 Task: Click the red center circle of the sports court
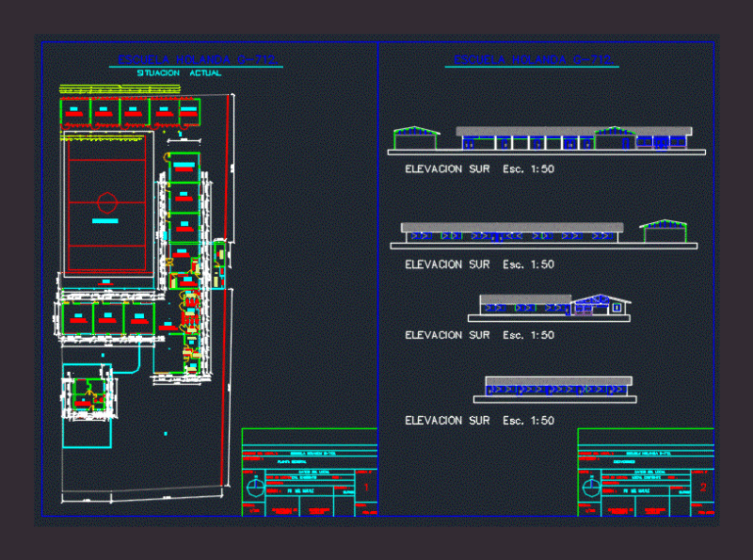pyautogui.click(x=107, y=202)
